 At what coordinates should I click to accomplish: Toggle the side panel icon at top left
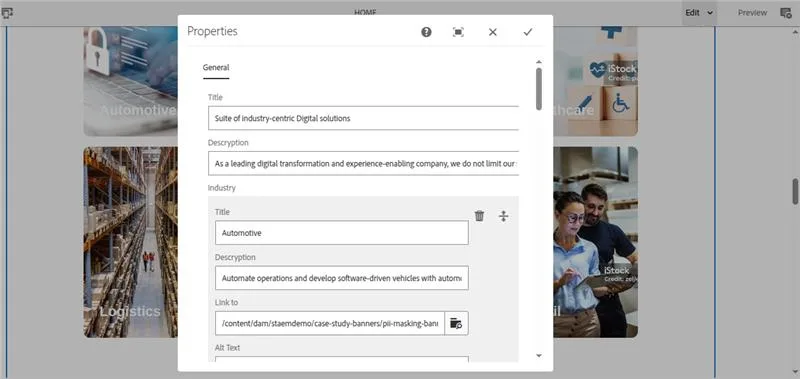click(8, 13)
